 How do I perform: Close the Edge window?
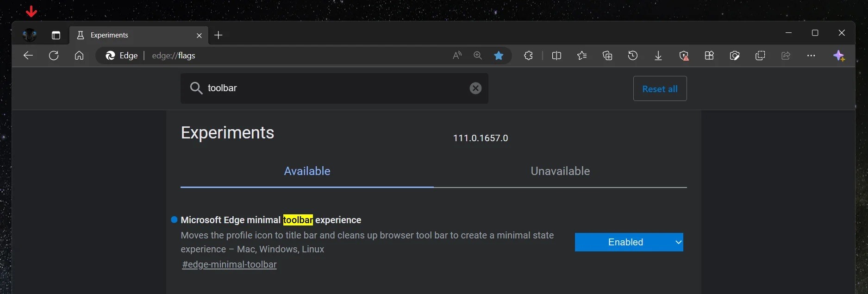coord(842,33)
